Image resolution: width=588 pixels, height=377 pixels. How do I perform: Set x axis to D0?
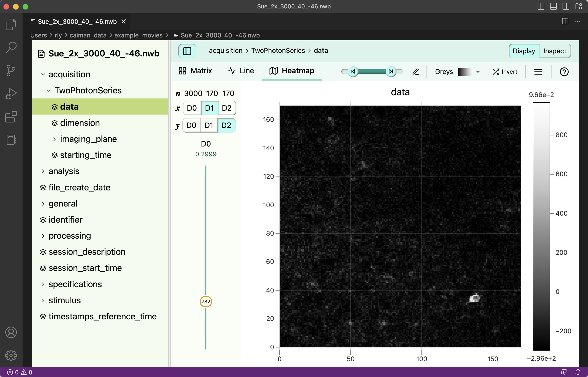point(192,108)
